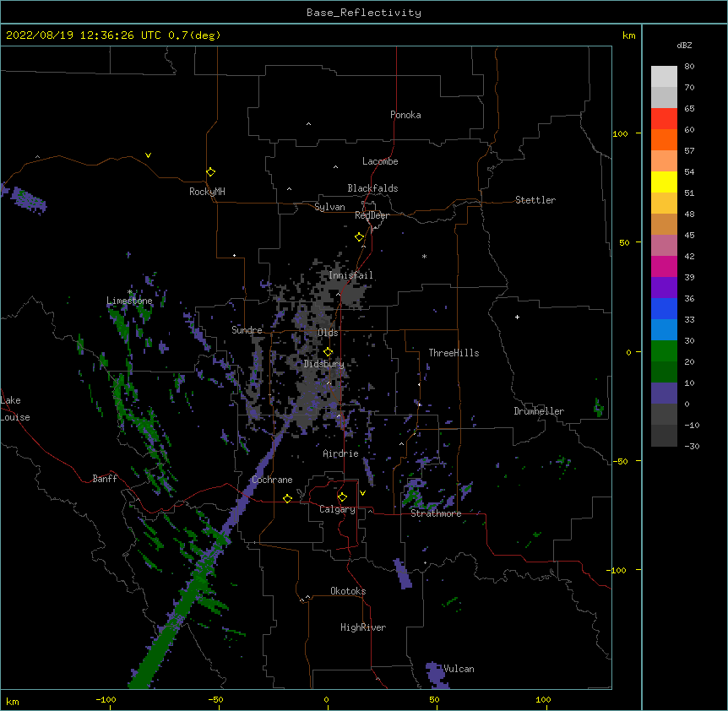This screenshot has width=728, height=711.
Task: Click the Cochrane city label
Action: pyautogui.click(x=272, y=480)
